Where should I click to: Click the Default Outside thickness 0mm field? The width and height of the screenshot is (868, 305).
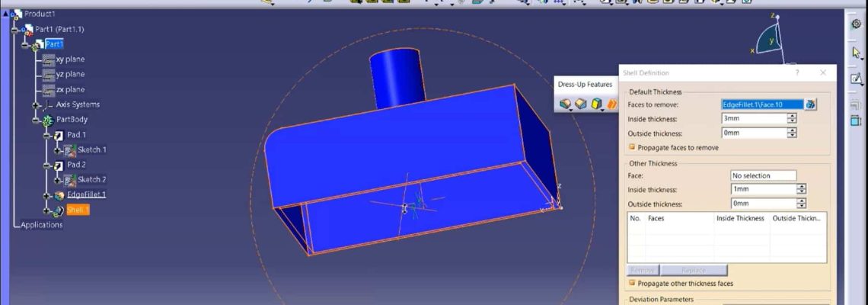(755, 133)
